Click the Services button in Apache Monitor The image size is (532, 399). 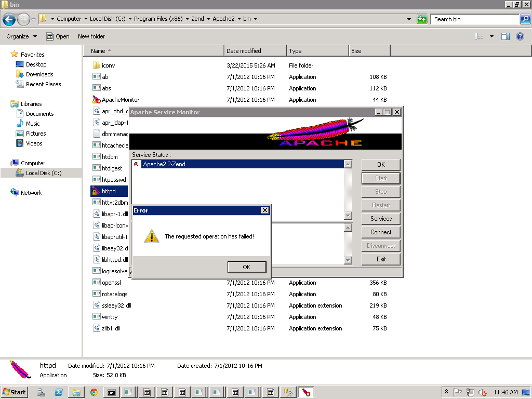tap(381, 219)
